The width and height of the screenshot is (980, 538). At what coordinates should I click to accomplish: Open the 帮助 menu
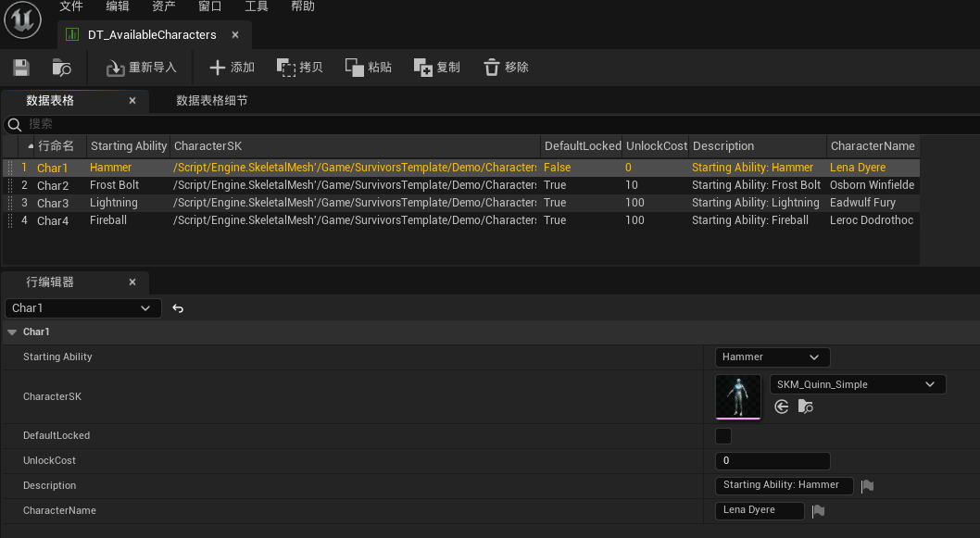tap(303, 6)
